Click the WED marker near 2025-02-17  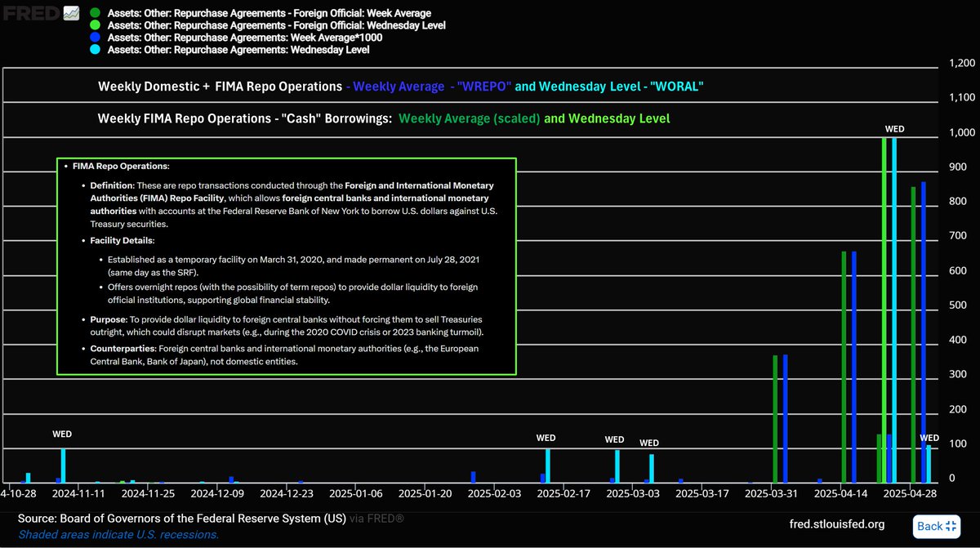coord(546,438)
